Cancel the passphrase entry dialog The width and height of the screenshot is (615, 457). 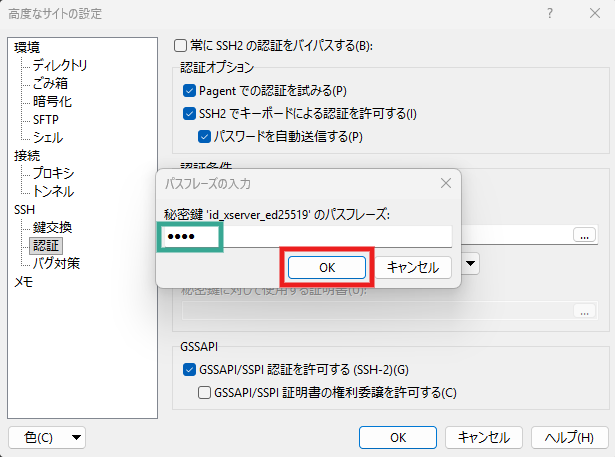(413, 267)
